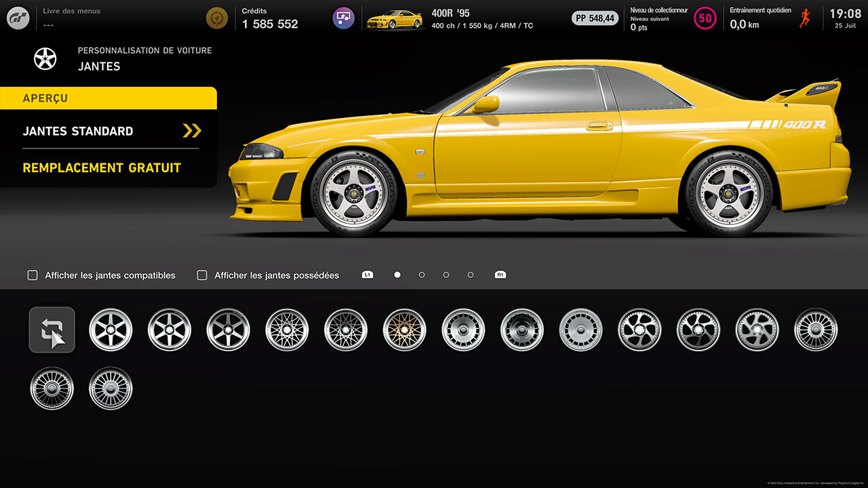Enable Afficher les jantes compatibles checkbox
The width and height of the screenshot is (868, 488).
(x=33, y=275)
